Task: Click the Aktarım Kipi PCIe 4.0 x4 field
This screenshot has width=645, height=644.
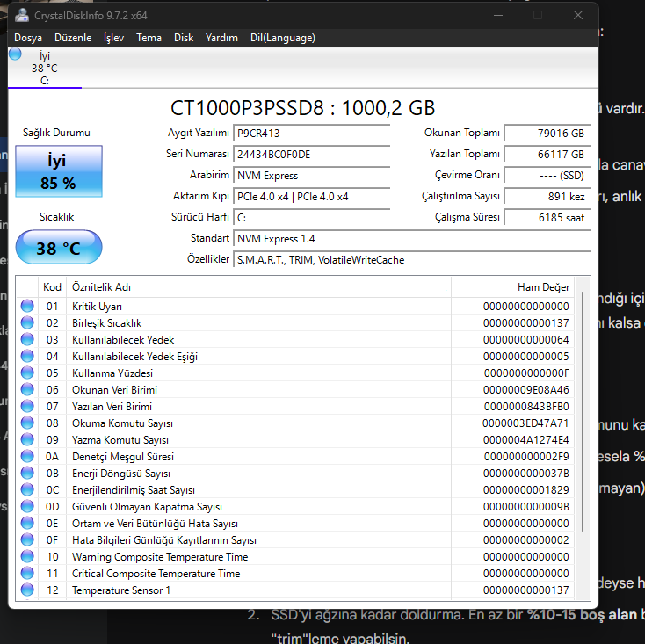Action: (311, 197)
